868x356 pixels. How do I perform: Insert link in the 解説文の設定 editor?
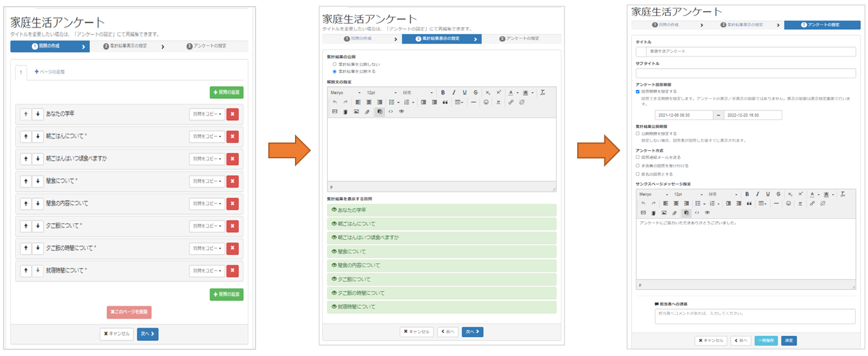[x=510, y=102]
